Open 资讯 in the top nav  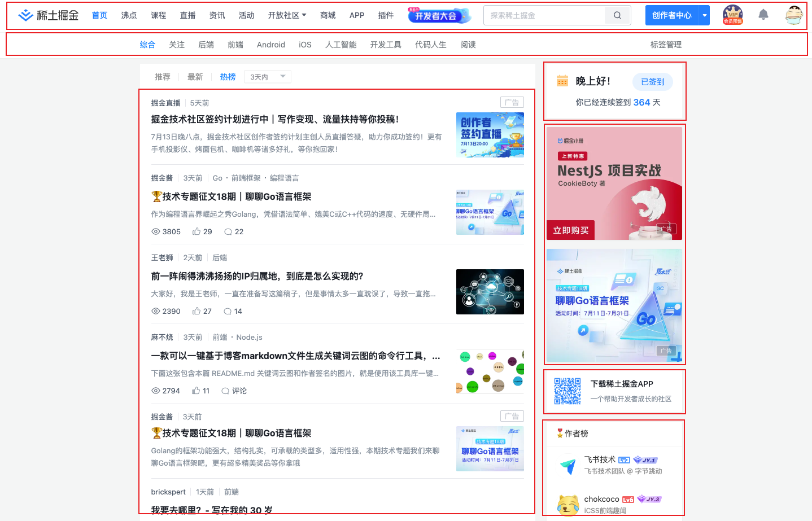(x=217, y=15)
